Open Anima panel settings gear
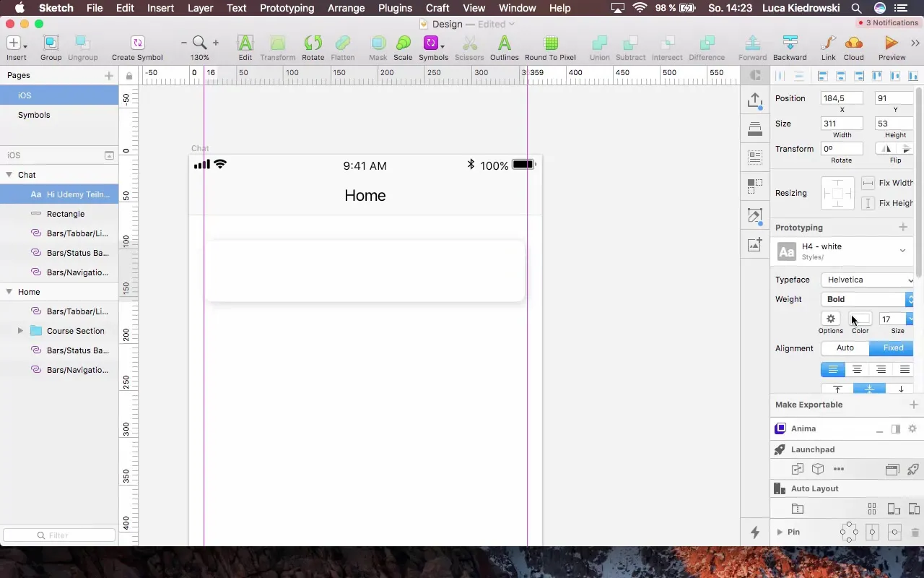 (912, 428)
